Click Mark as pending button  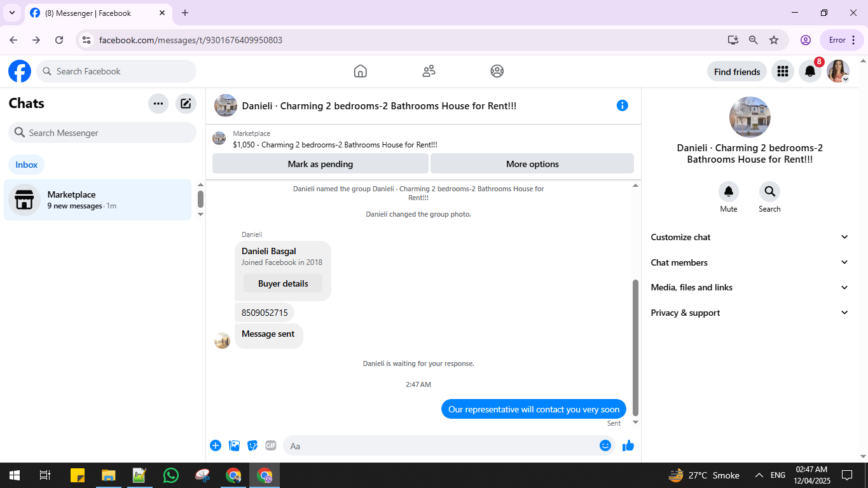click(x=320, y=164)
